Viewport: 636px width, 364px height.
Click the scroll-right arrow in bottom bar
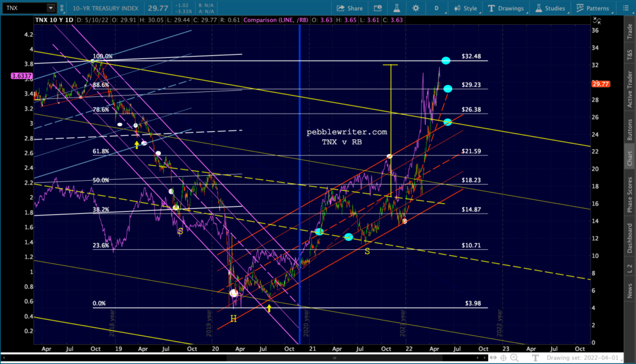coord(484,358)
